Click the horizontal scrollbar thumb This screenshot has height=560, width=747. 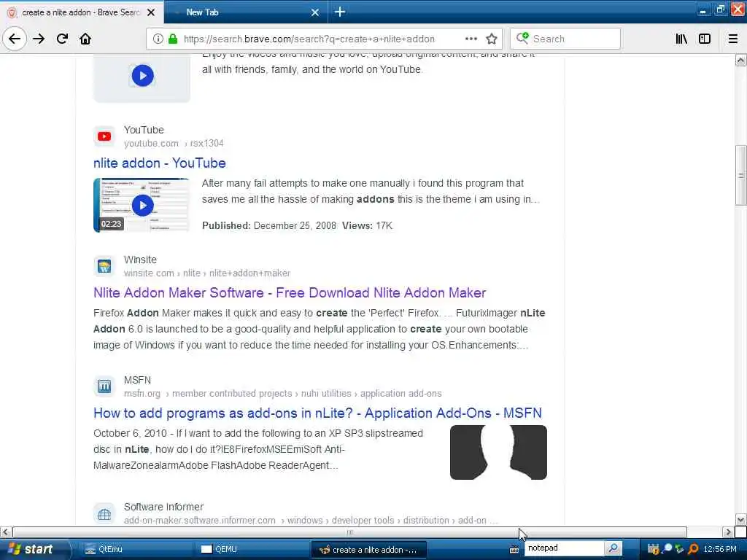coord(349,532)
